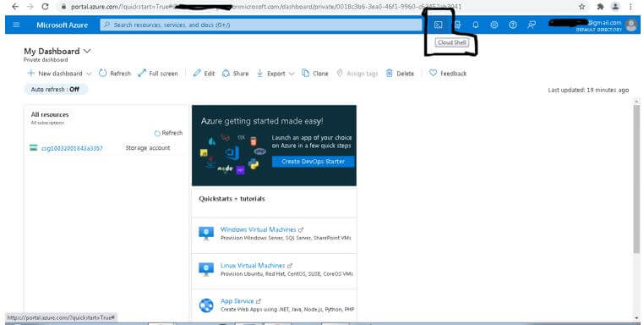This screenshot has width=644, height=325.
Task: Open the browser three-dot menu
Action: tap(630, 7)
